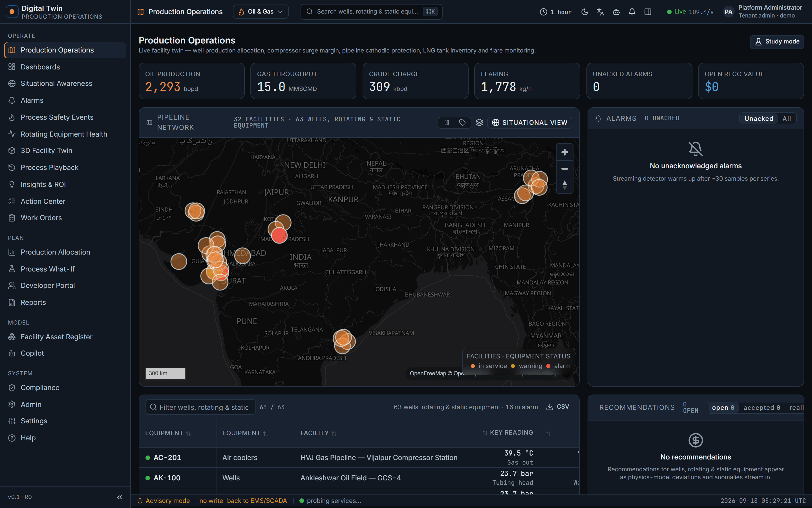
Task: Click the Flaring KPI card
Action: [x=527, y=81]
